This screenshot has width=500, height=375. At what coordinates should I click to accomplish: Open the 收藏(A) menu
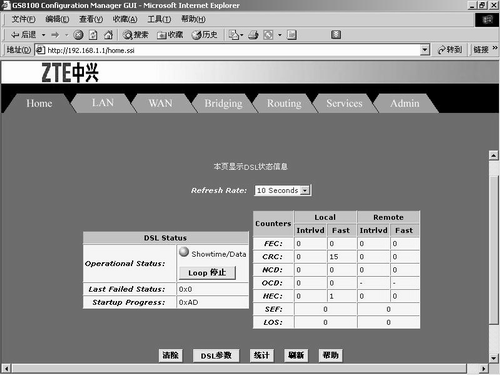coord(125,19)
